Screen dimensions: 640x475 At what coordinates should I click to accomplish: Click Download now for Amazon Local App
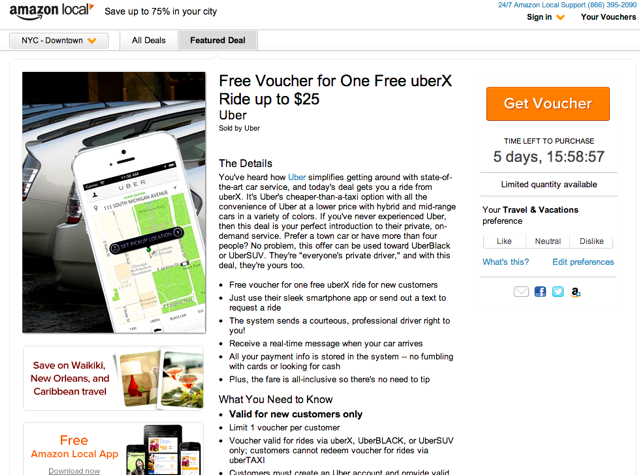(x=74, y=471)
